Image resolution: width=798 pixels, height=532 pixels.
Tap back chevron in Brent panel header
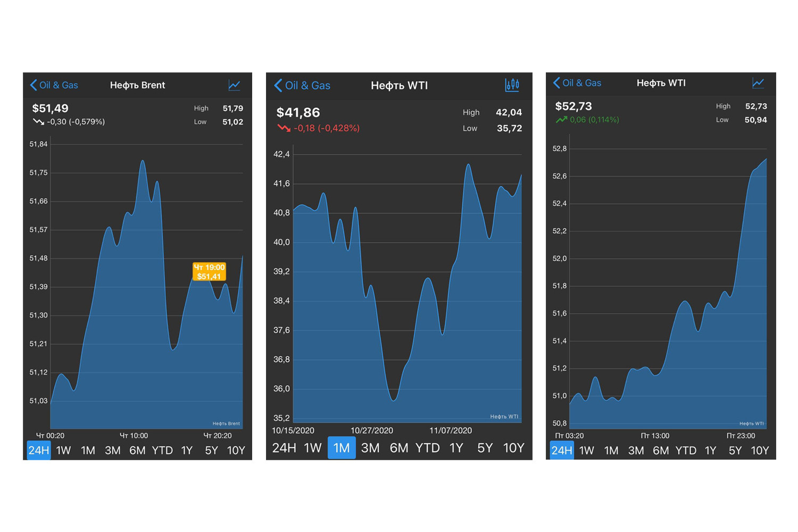point(34,85)
